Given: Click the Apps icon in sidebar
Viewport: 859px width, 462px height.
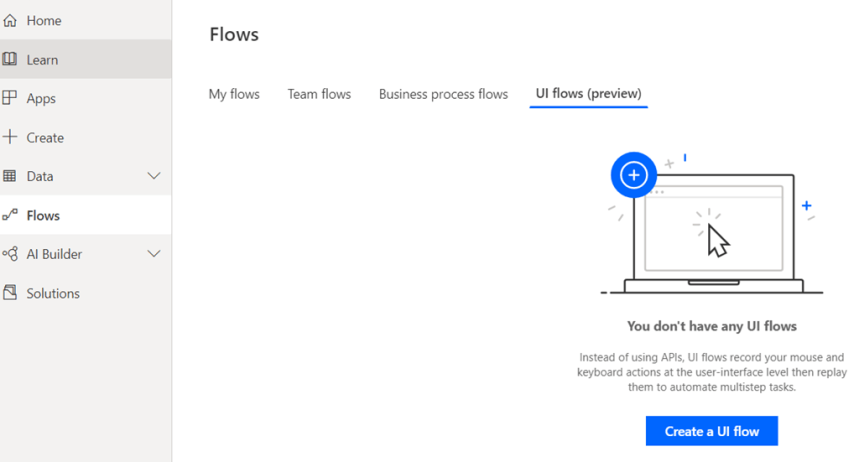Looking at the screenshot, I should click(x=10, y=98).
